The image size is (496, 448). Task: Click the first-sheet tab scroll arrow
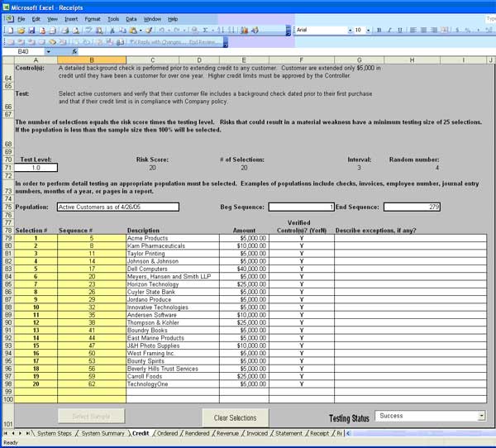point(6,433)
